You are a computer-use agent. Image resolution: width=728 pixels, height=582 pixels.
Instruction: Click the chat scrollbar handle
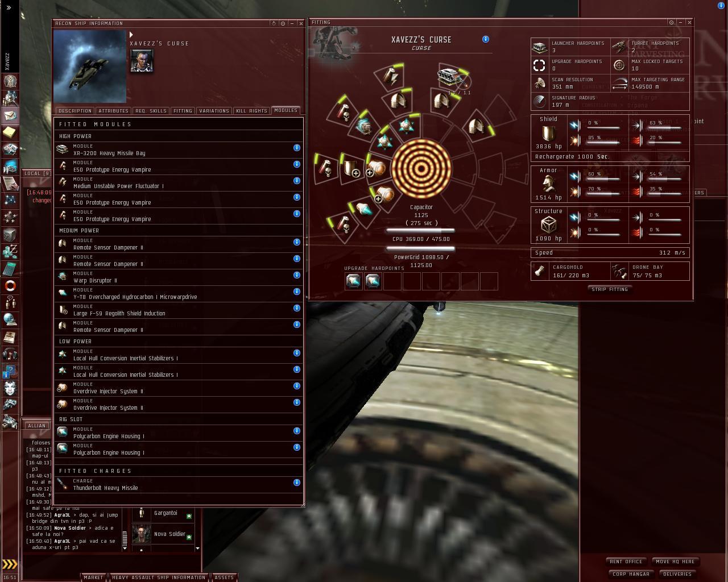pyautogui.click(x=125, y=539)
